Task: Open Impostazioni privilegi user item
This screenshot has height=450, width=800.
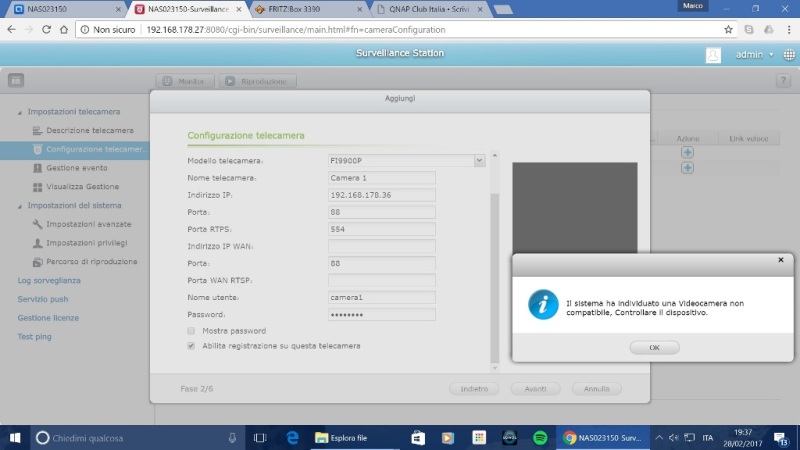Action: (x=38, y=243)
